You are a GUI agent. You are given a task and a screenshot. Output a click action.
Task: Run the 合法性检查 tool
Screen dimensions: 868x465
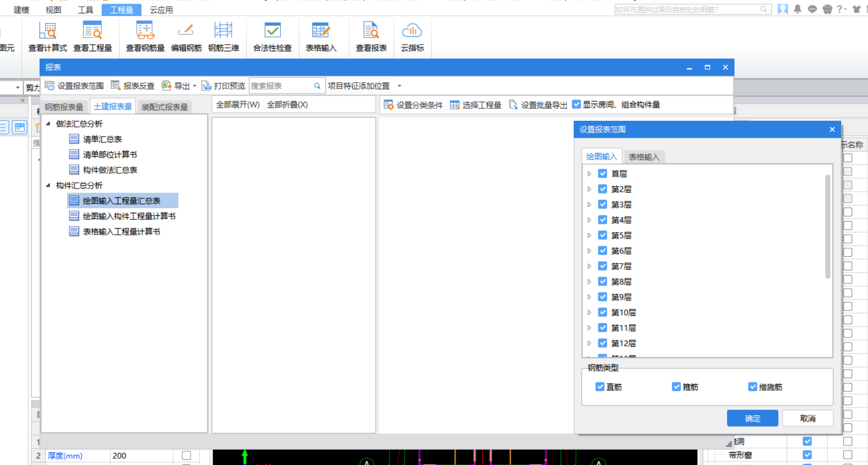click(272, 37)
